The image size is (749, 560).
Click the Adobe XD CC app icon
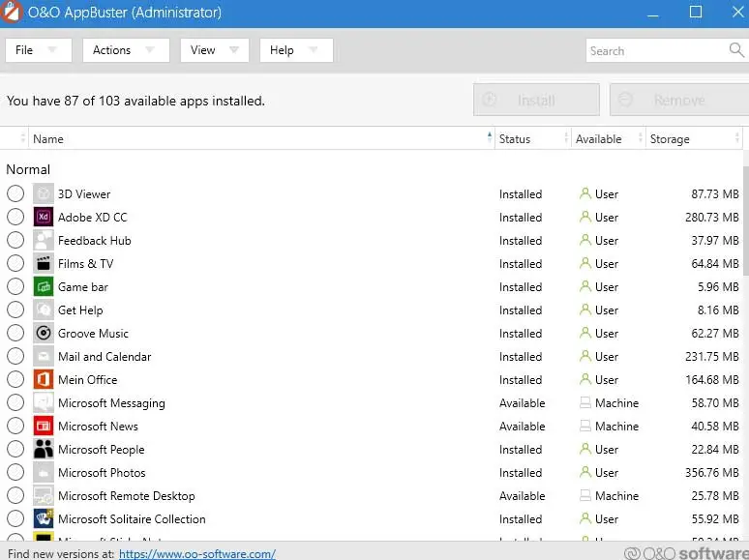coord(43,218)
